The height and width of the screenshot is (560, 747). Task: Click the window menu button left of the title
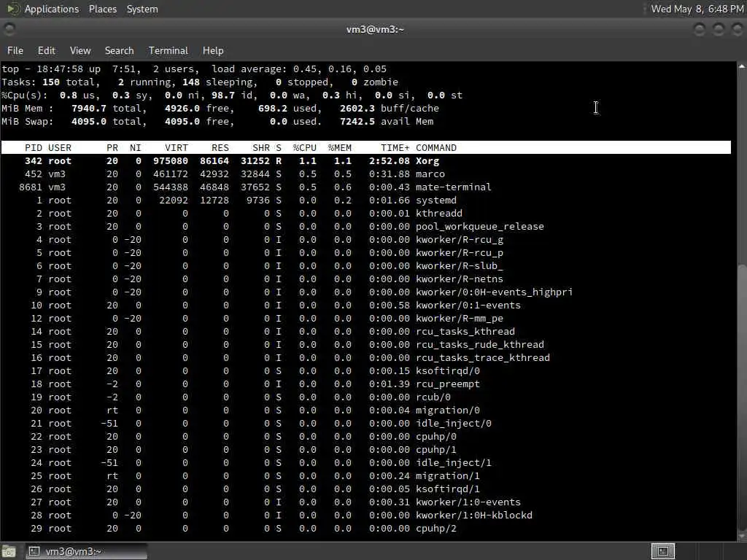click(9, 29)
